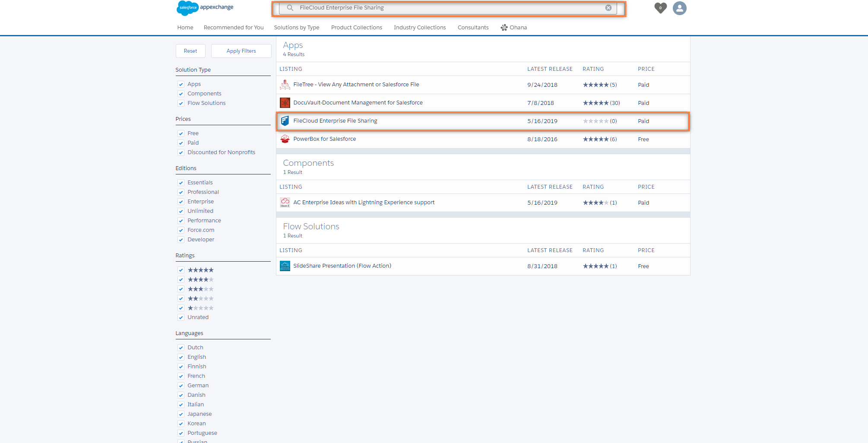Click the DocuVault listing icon
Screen dimensions: 868x443
pos(285,103)
